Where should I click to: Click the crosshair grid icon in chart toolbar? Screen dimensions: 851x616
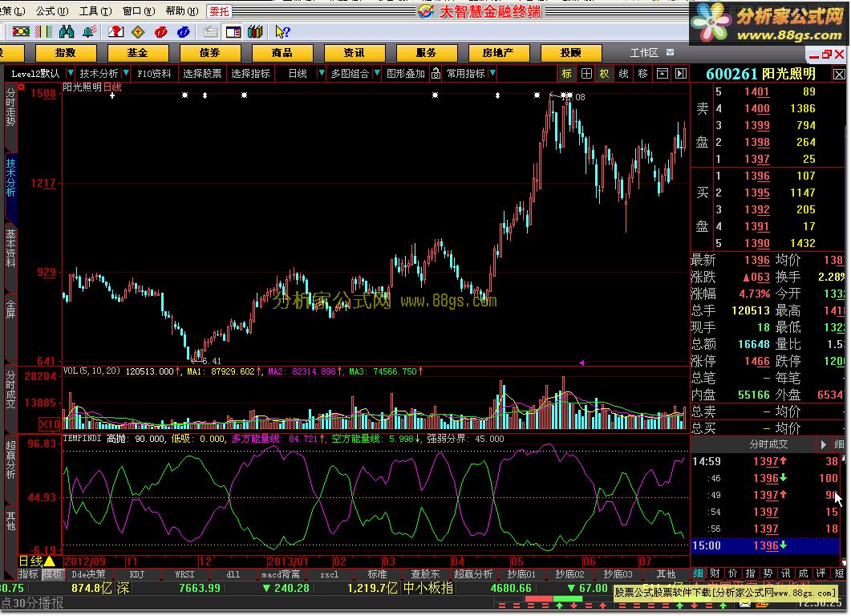pyautogui.click(x=586, y=73)
